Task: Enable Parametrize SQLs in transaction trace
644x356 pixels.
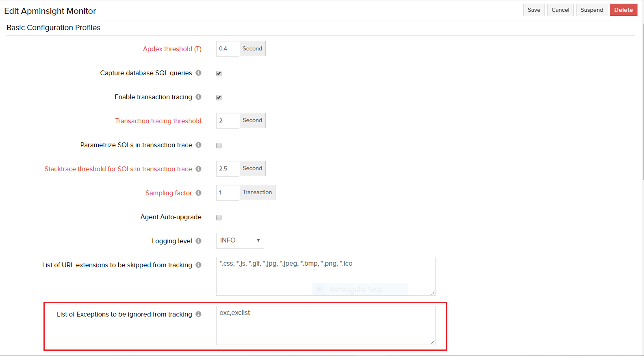Action: tap(219, 146)
